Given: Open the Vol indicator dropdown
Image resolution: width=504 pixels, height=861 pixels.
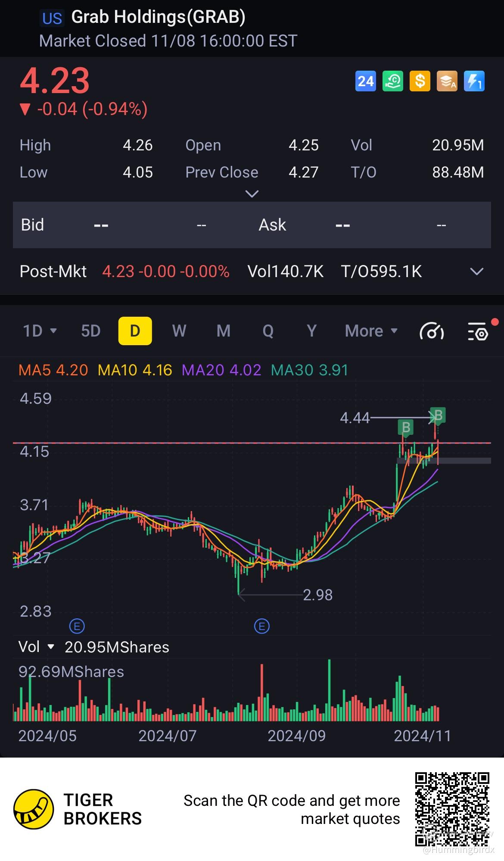Looking at the screenshot, I should coord(37,647).
